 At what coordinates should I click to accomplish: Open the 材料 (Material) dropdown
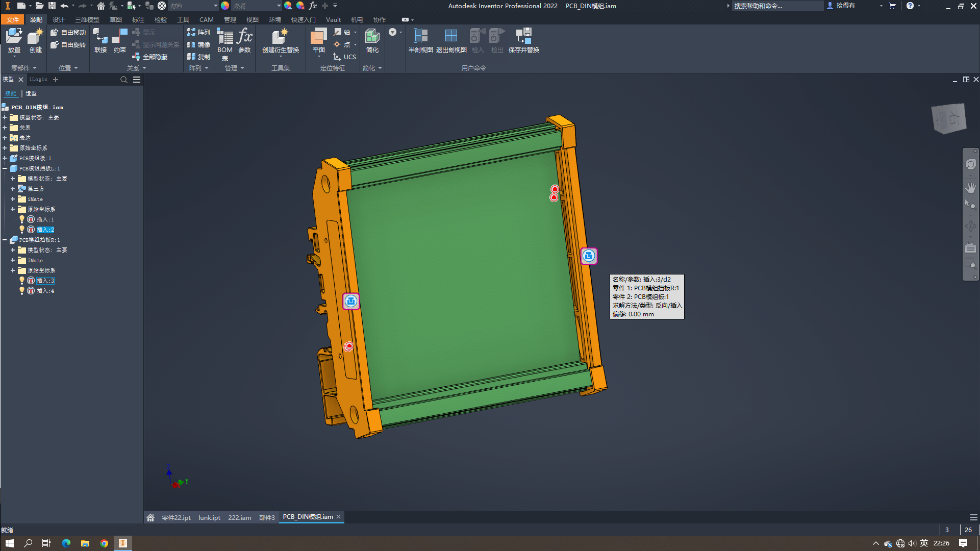216,6
